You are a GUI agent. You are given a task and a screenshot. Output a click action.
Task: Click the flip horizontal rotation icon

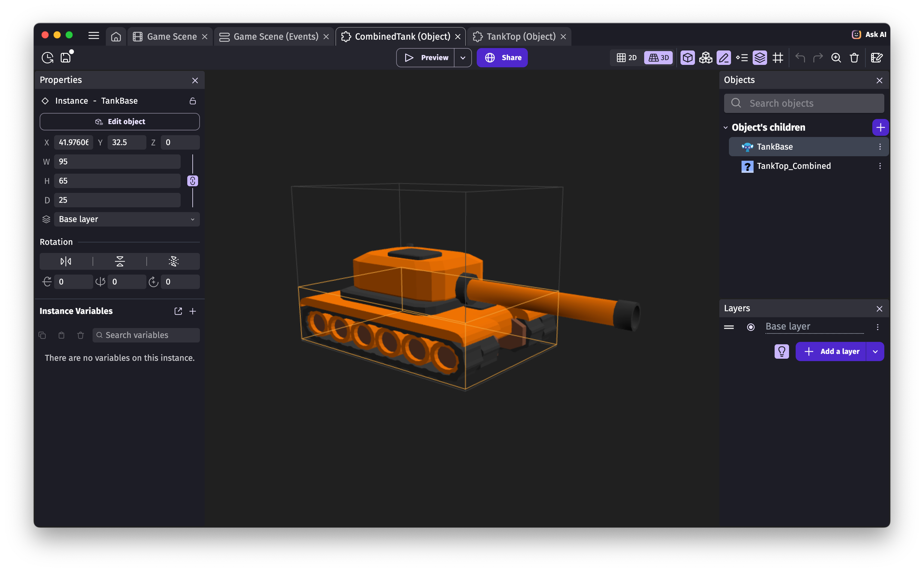coord(66,261)
